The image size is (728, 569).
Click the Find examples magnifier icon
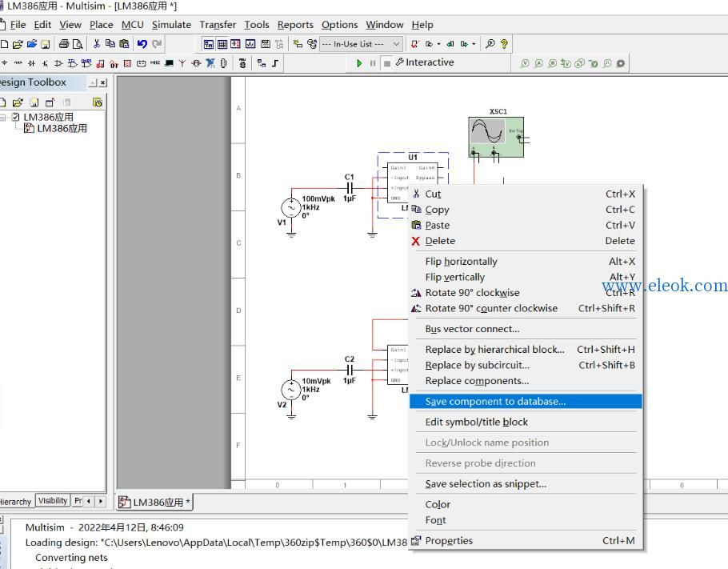tap(490, 44)
